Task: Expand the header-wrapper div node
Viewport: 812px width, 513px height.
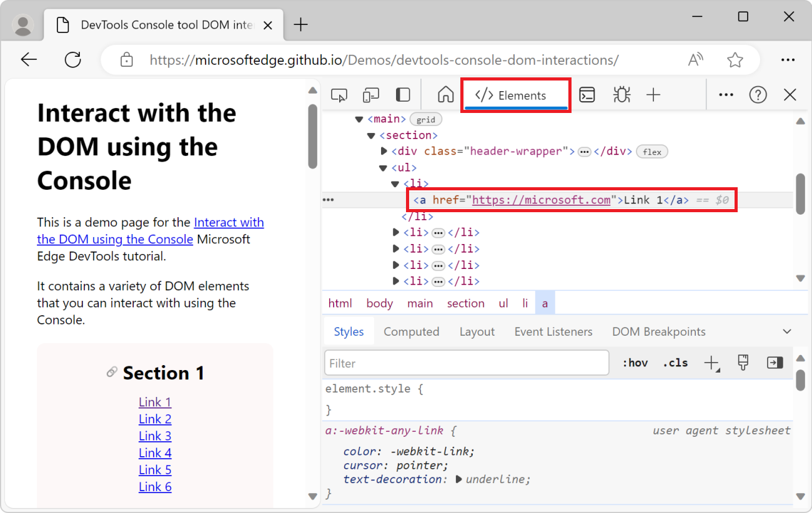Action: coord(385,150)
